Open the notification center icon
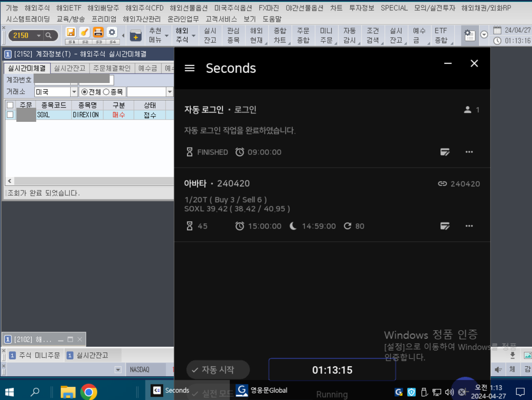This screenshot has height=400, width=532. (x=520, y=392)
